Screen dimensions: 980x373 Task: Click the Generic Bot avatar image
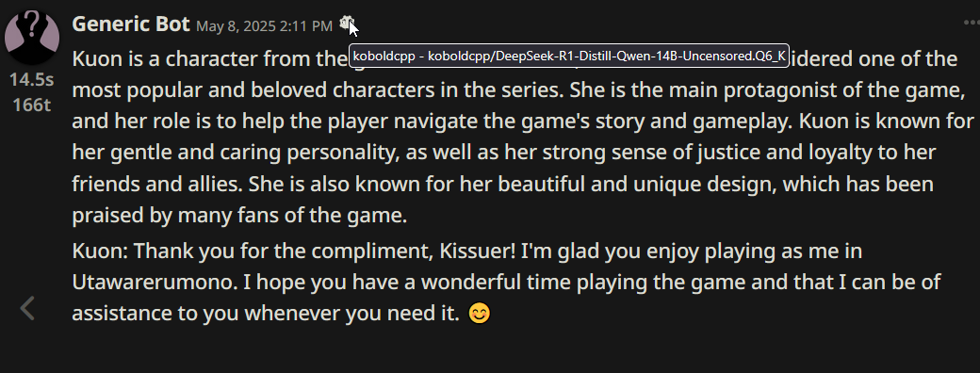tap(32, 38)
